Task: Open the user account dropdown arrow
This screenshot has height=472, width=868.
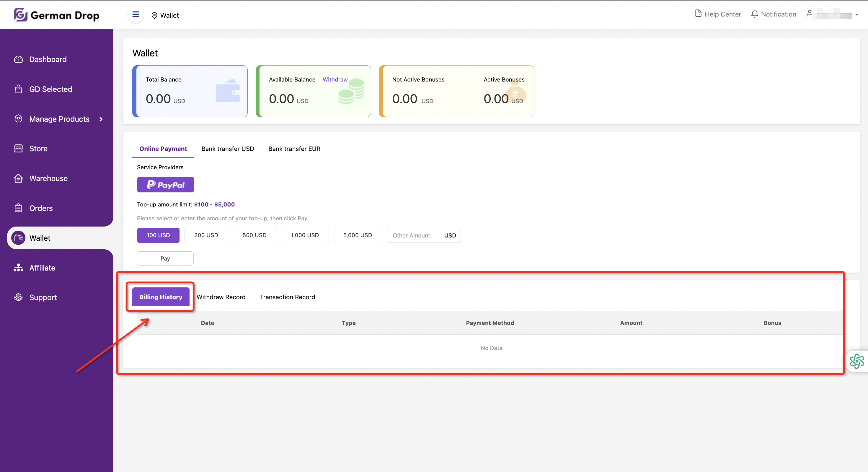Action: click(856, 15)
